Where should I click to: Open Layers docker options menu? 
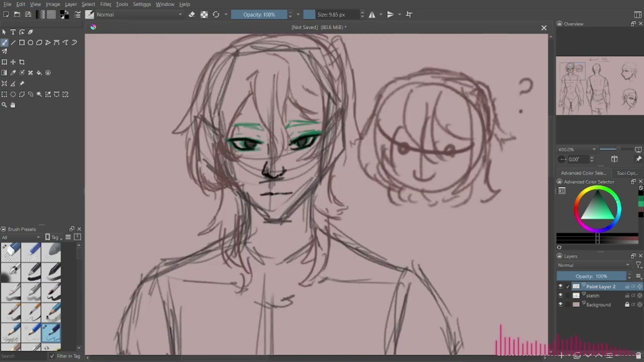pos(638,276)
